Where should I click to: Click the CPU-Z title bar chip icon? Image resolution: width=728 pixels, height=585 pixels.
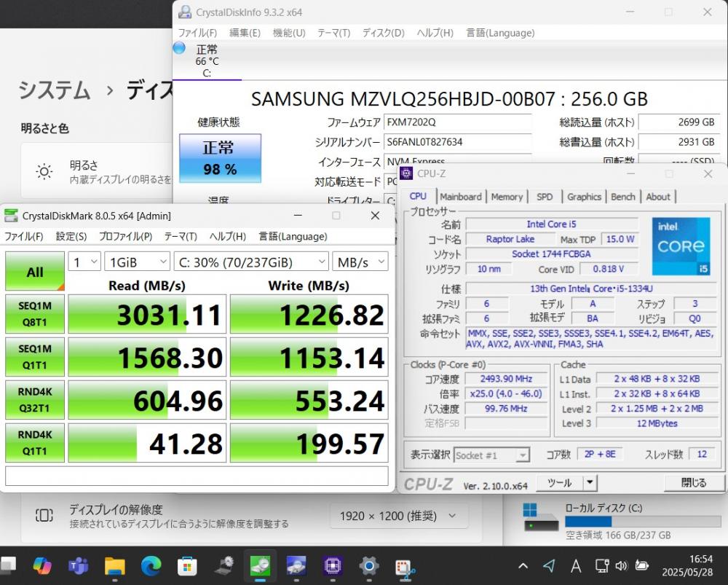click(x=406, y=173)
